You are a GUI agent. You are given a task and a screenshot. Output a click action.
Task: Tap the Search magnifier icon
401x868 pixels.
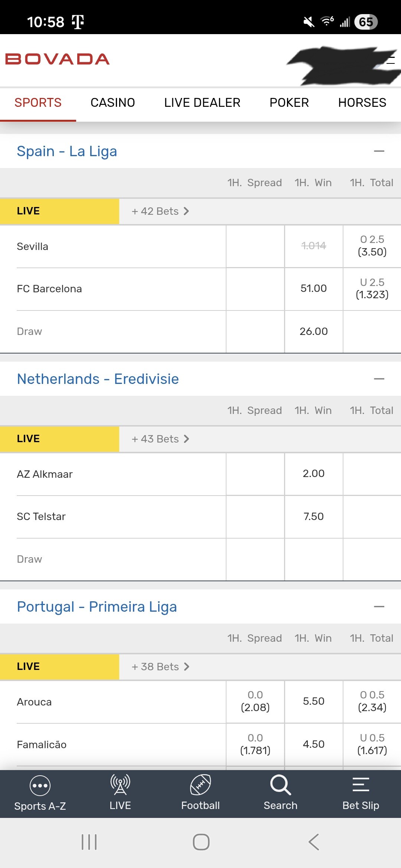280,785
